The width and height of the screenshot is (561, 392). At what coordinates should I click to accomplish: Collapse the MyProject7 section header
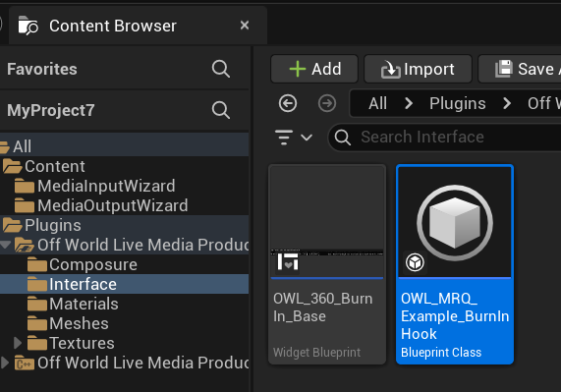[51, 110]
